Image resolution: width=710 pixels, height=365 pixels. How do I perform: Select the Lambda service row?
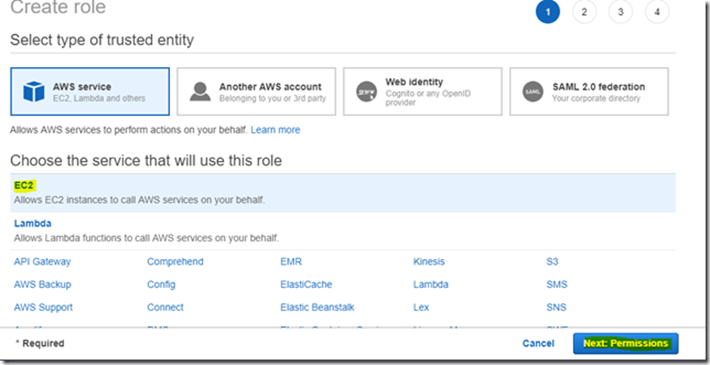pyautogui.click(x=343, y=231)
